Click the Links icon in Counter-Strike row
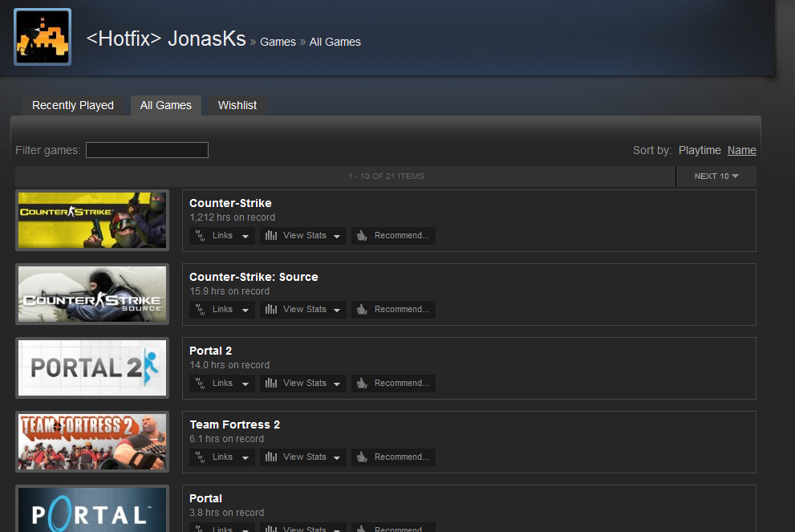 [x=201, y=236]
